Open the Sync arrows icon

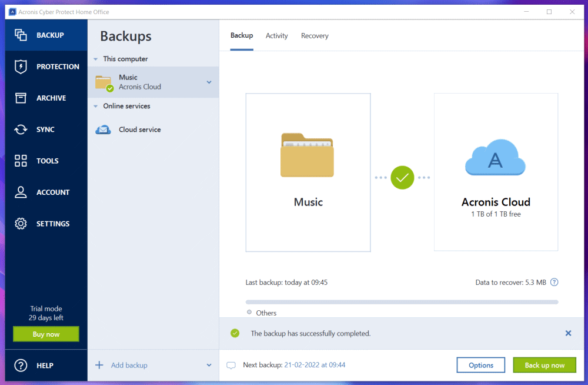[21, 130]
